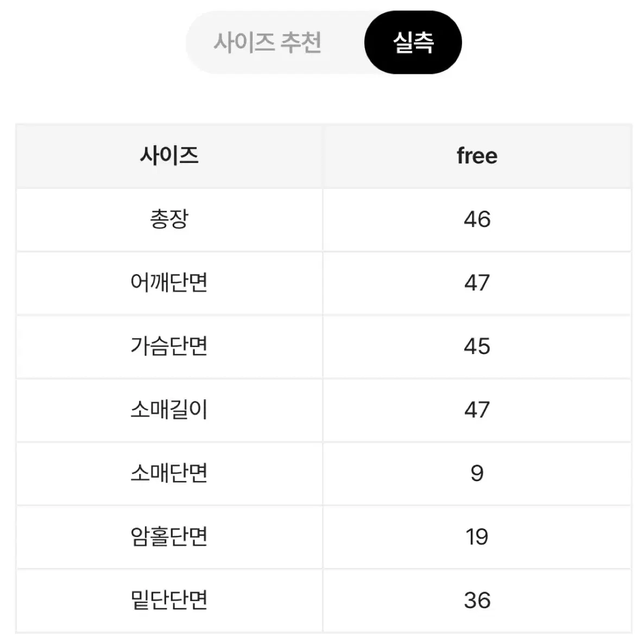Click the 소매길이 value 47

click(477, 410)
